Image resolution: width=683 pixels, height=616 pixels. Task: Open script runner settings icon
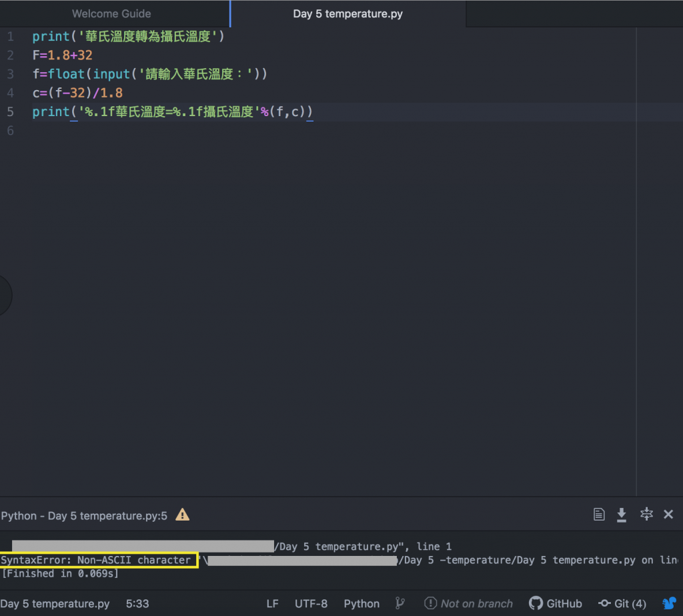click(646, 514)
